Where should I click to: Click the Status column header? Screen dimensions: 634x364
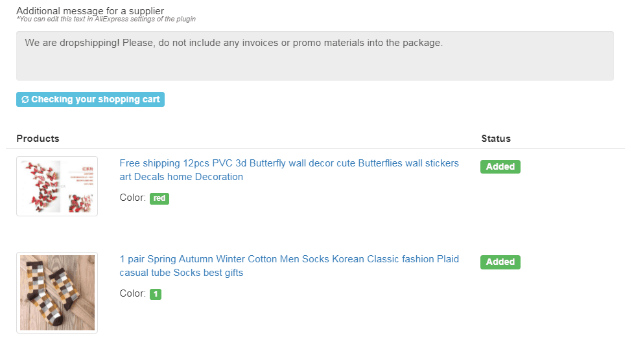(x=496, y=139)
